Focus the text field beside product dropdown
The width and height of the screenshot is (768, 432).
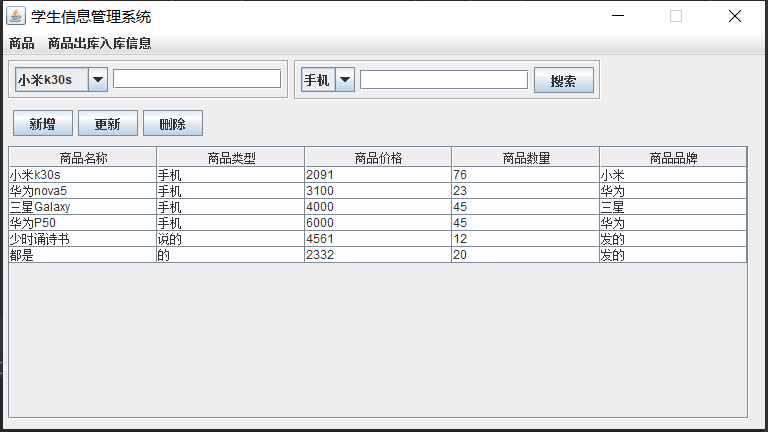coord(197,79)
